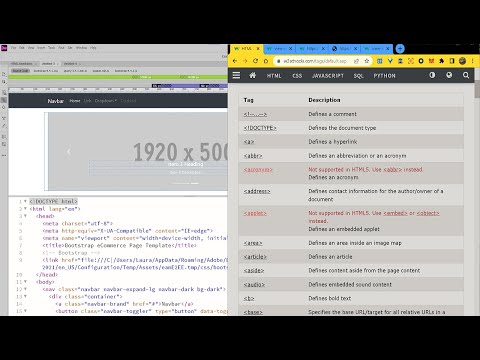
Task: Click the File Management icon in Dreamweaver toolbar
Action: point(4,82)
